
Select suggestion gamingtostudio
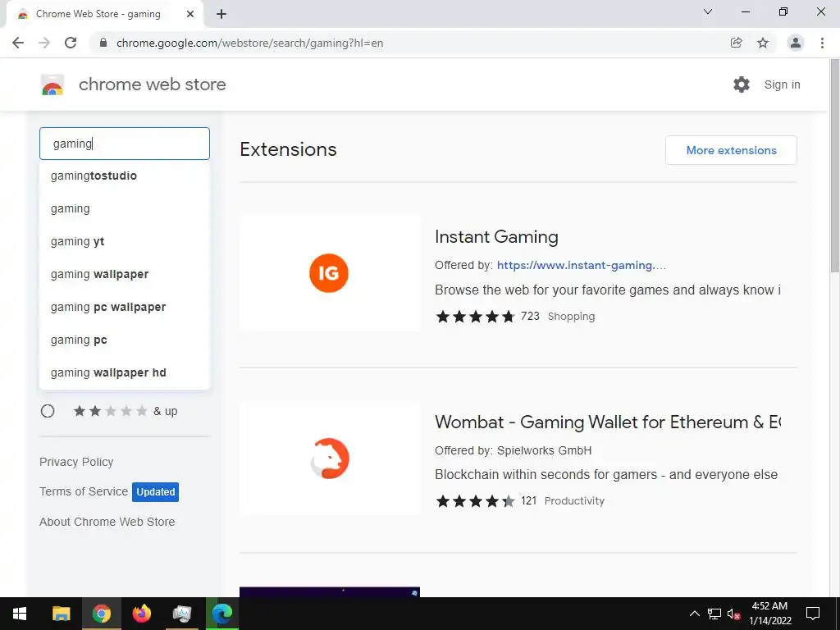click(x=125, y=176)
